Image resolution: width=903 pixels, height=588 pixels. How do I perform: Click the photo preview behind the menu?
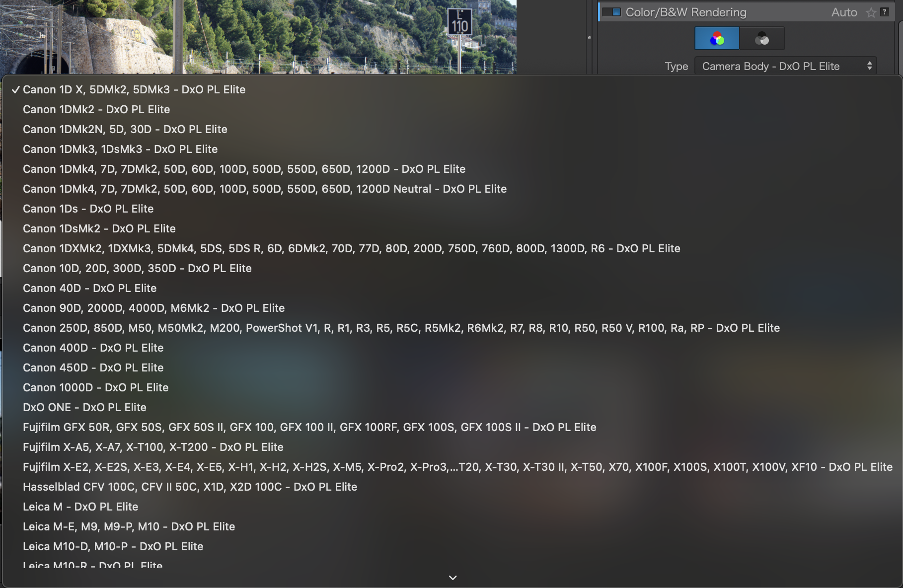point(258,37)
